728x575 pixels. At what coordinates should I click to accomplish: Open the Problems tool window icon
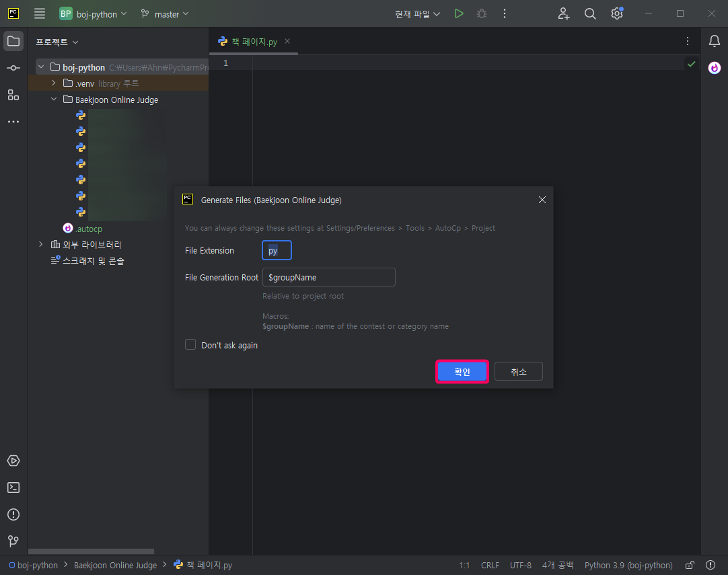coord(13,514)
